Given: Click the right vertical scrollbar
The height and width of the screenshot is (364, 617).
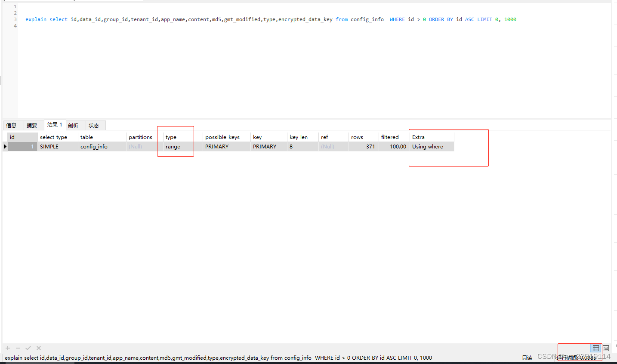Looking at the screenshot, I should click(x=615, y=172).
